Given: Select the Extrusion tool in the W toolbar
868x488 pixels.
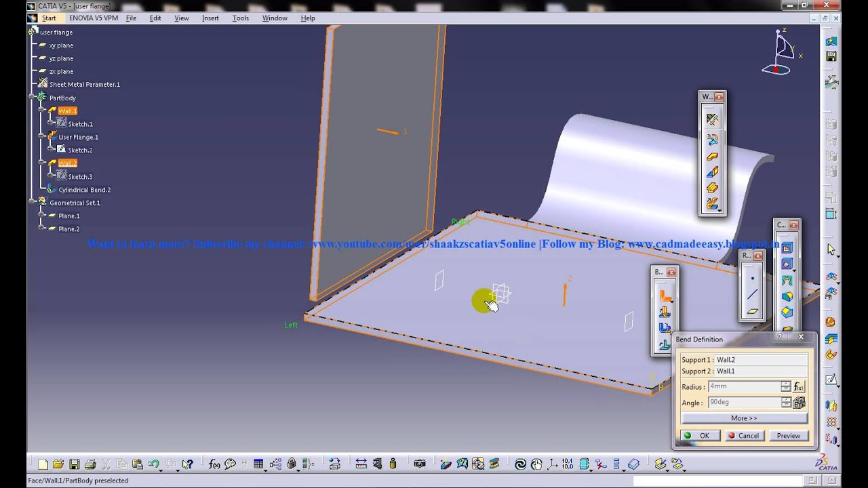Looking at the screenshot, I should (x=712, y=187).
